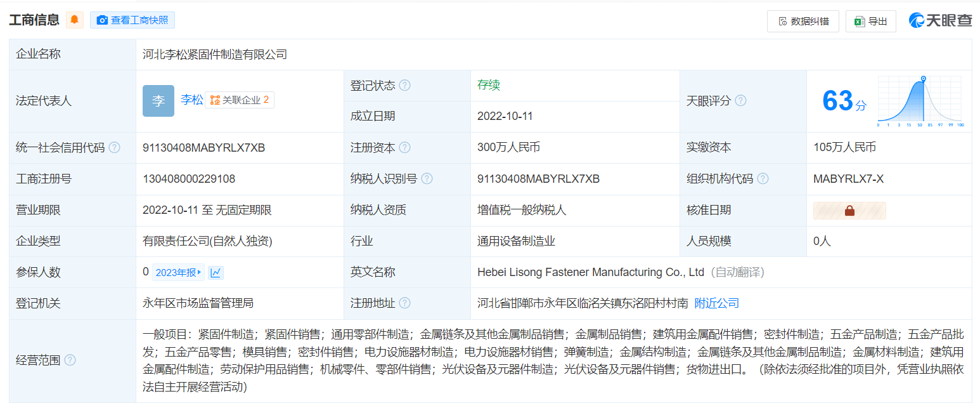
Task: Select 增值税一般纳税人 value
Action: pyautogui.click(x=522, y=210)
